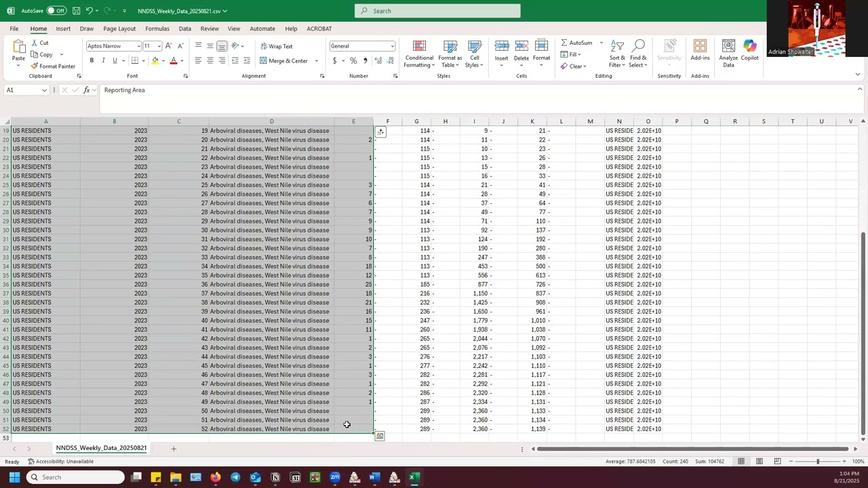The height and width of the screenshot is (488, 868).
Task: Open the Data ribbon tab
Action: (x=184, y=28)
